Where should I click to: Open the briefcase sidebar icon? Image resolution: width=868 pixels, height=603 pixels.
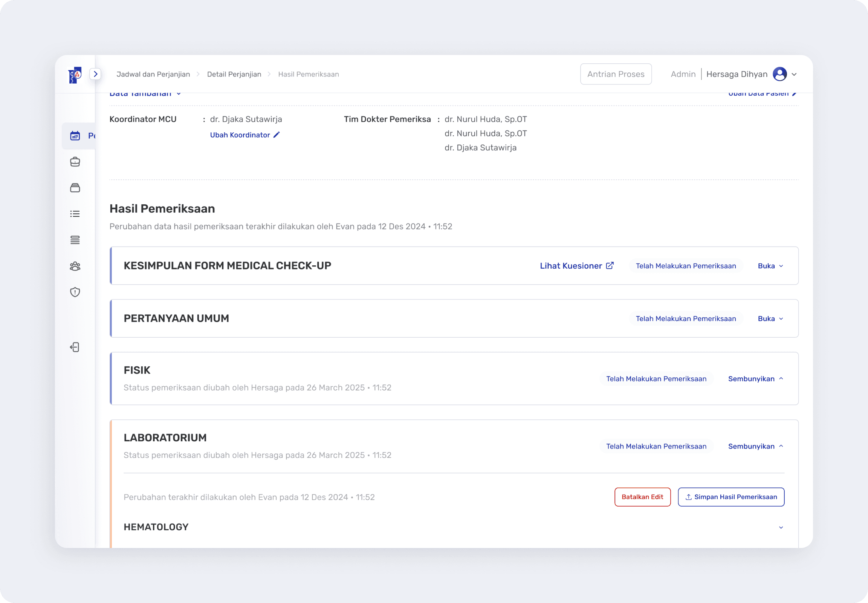[x=75, y=162]
